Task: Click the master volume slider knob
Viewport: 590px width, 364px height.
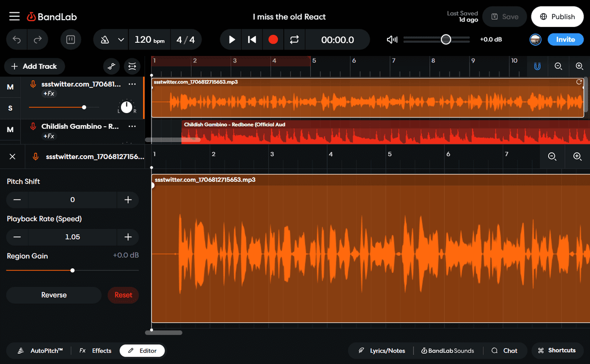Action: click(446, 40)
